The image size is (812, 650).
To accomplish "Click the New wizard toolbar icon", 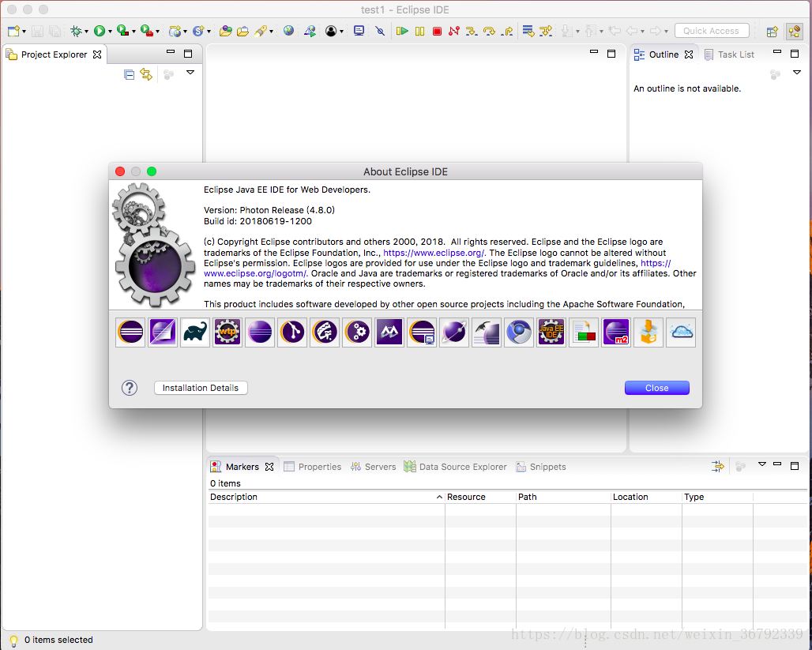I will tap(13, 31).
